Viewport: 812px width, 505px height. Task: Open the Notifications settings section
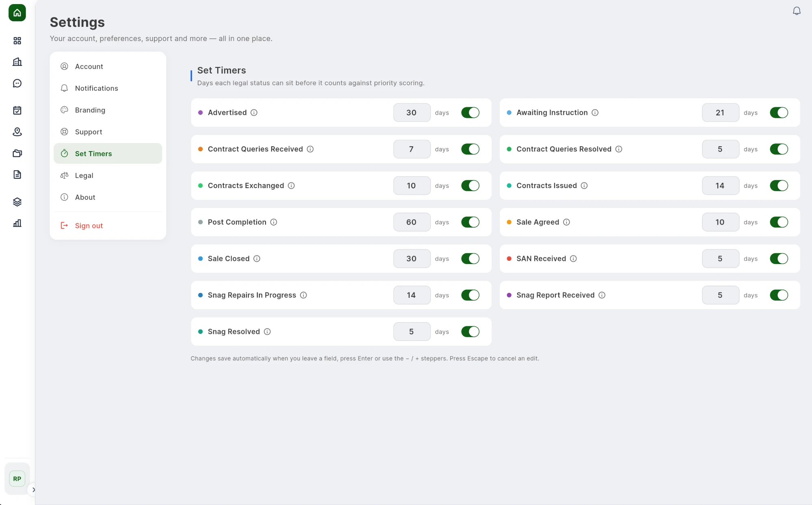(x=108, y=88)
